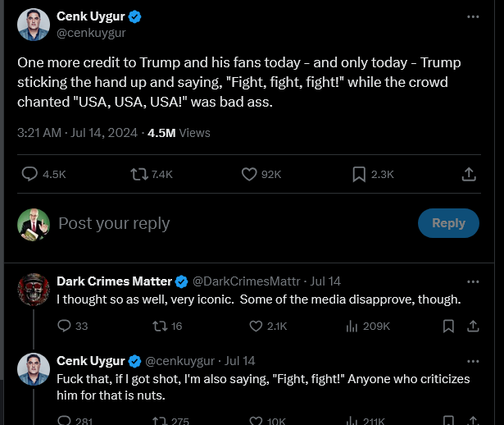Viewport: 504px width, 425px height.
Task: Reply to the main post via comment icon
Action: point(30,174)
